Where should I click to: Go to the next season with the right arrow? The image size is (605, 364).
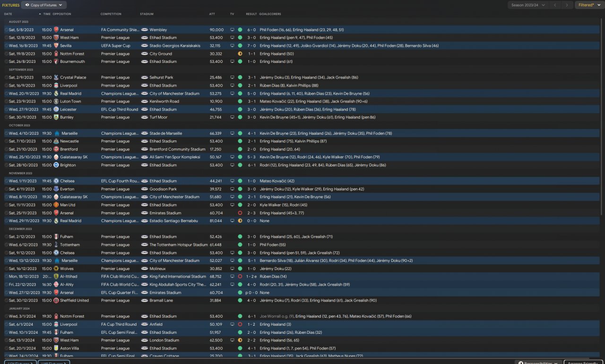click(567, 5)
